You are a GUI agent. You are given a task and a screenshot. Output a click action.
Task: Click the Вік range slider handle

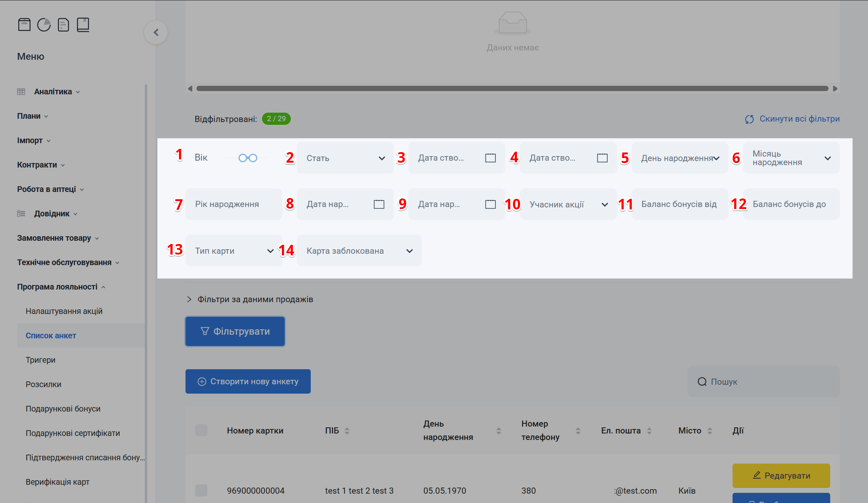[243, 158]
